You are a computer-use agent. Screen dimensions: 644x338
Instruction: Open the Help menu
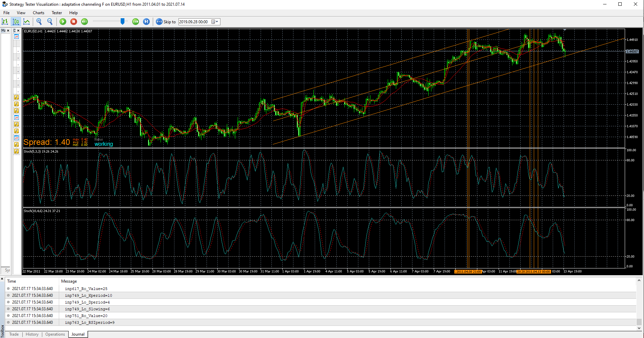coord(73,13)
